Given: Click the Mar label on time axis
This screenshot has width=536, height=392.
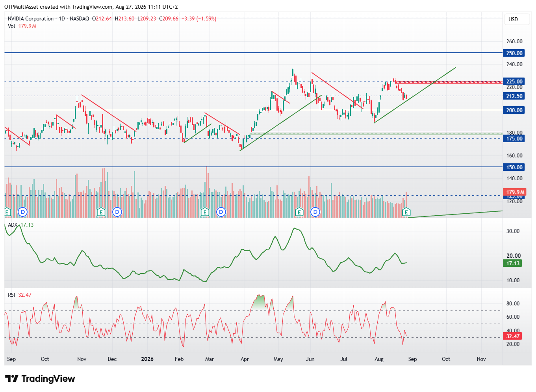Looking at the screenshot, I should coord(210,359).
